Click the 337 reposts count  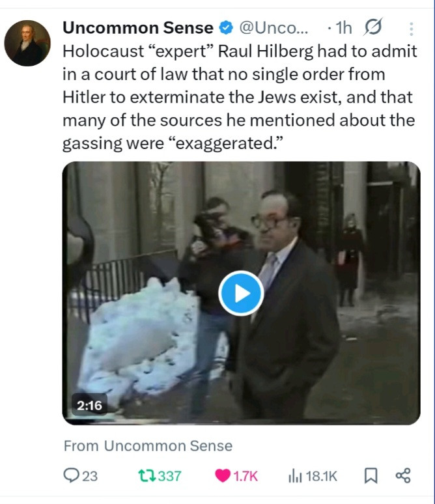[x=170, y=476]
